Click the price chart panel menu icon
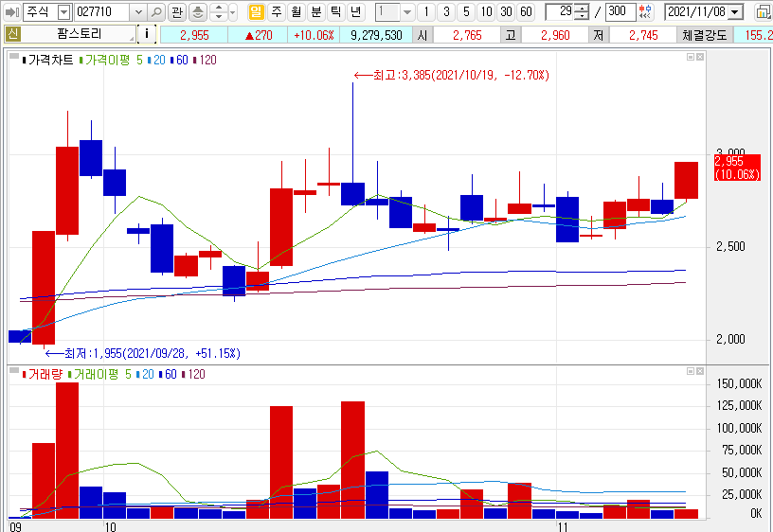This screenshot has height=532, width=773. (14, 56)
